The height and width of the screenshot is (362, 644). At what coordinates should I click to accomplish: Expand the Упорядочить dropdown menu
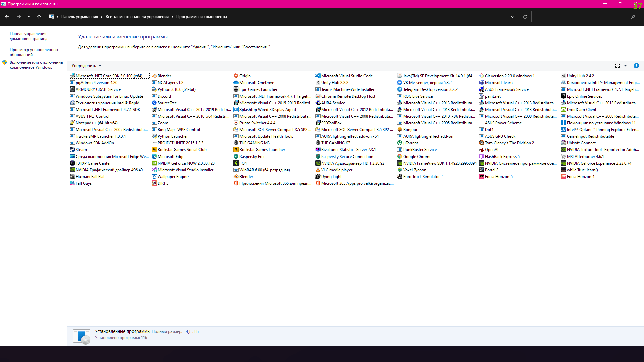pyautogui.click(x=85, y=65)
